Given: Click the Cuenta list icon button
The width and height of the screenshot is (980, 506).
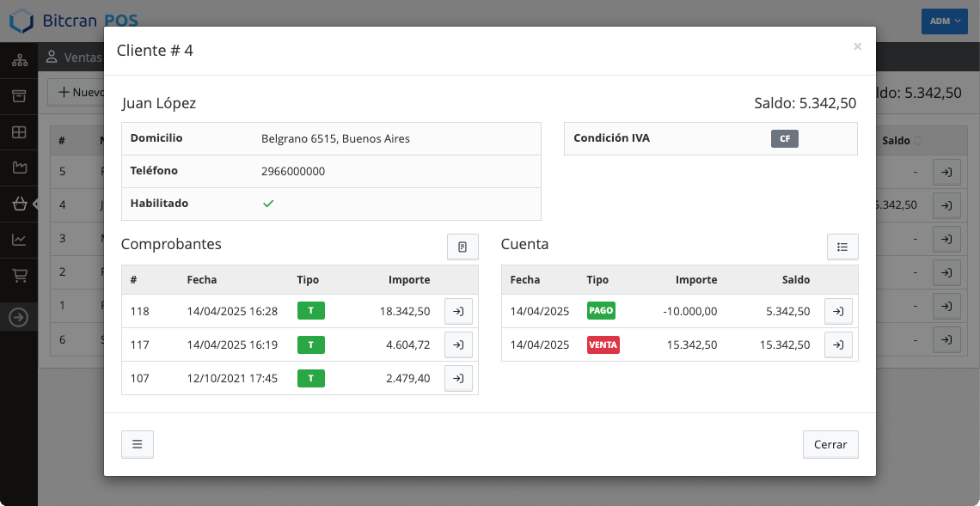Looking at the screenshot, I should coord(842,247).
